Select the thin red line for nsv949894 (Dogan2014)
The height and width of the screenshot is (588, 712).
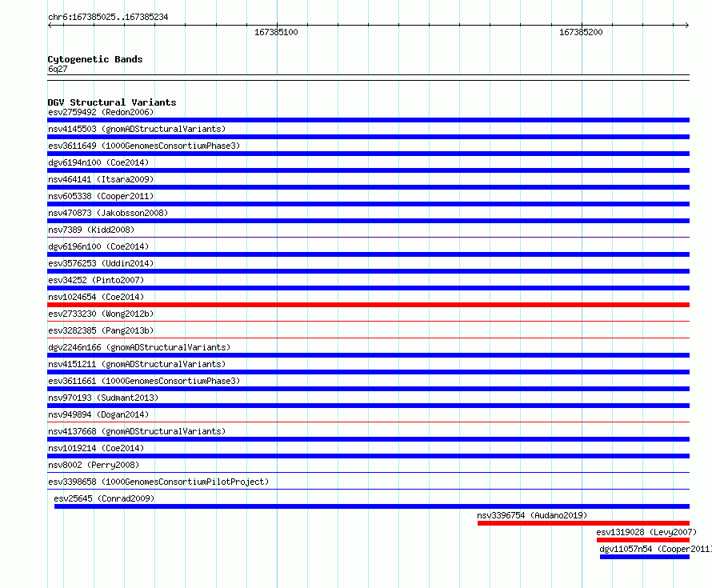tap(368, 422)
